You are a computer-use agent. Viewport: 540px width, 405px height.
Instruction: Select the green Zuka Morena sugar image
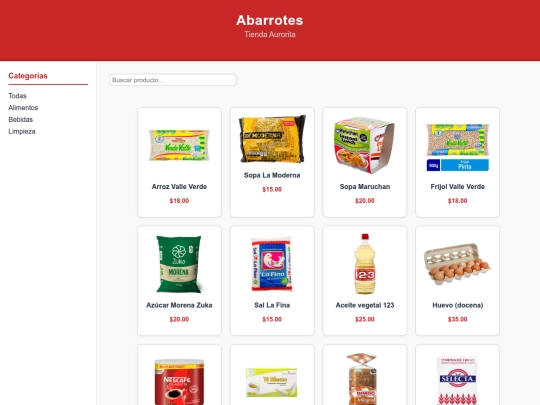[179, 264]
